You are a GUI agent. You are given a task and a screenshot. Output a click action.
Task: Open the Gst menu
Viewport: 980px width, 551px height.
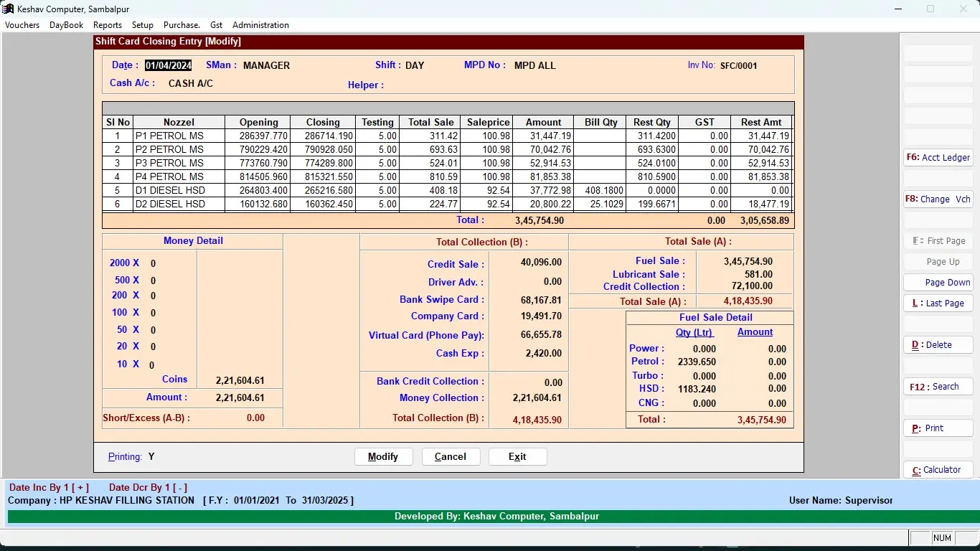(x=216, y=25)
